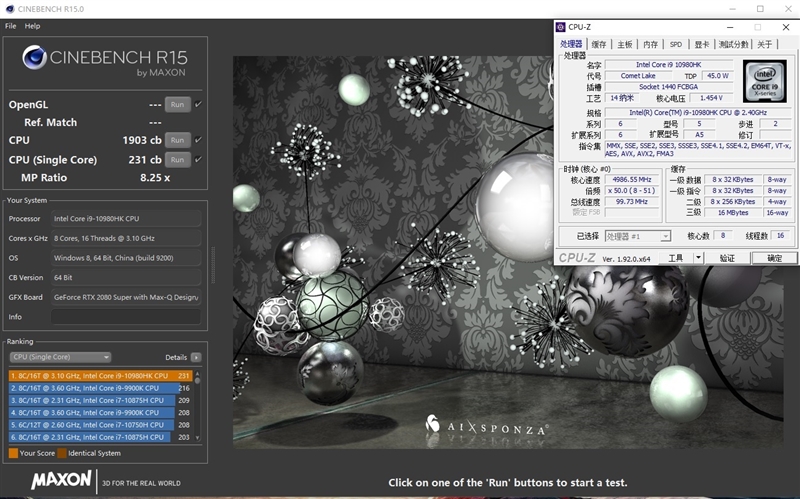The width and height of the screenshot is (800, 499).
Task: Click the CPU-Z icon in its title bar
Action: [x=561, y=27]
